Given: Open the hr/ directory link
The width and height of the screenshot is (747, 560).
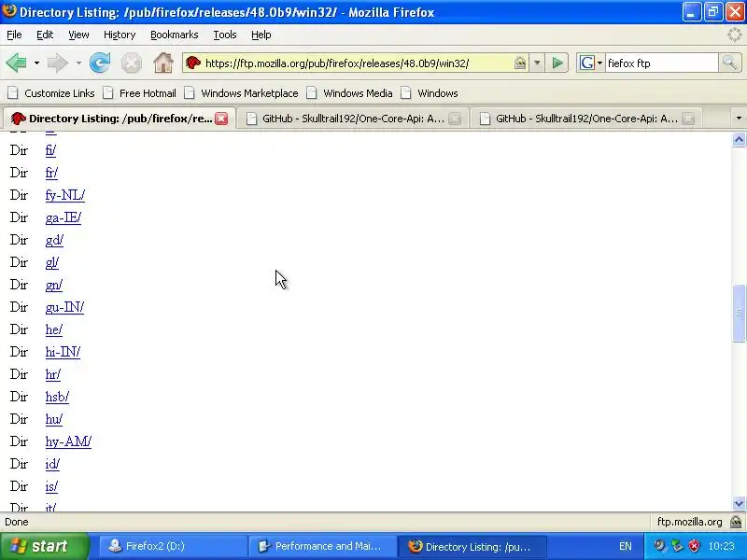Looking at the screenshot, I should (x=53, y=374).
